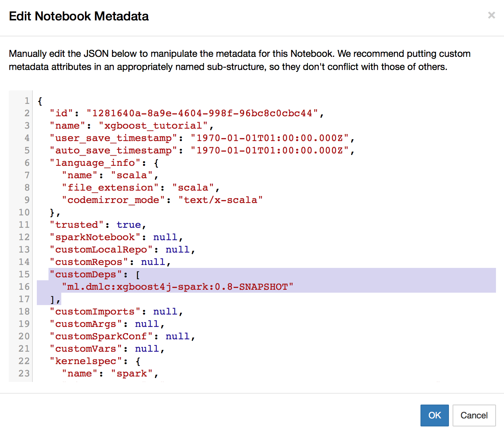Click the xgboost_tutorial name value
This screenshot has width=504, height=433.
pos(153,126)
